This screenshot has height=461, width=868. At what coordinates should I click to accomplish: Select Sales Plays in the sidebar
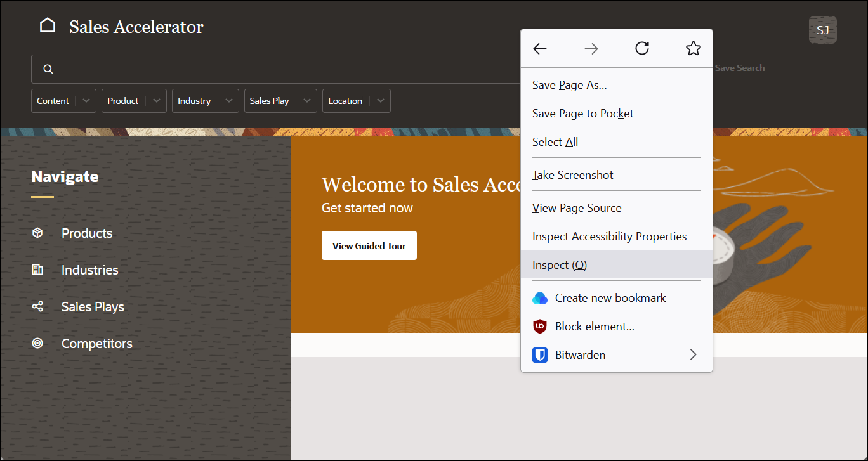click(x=91, y=306)
